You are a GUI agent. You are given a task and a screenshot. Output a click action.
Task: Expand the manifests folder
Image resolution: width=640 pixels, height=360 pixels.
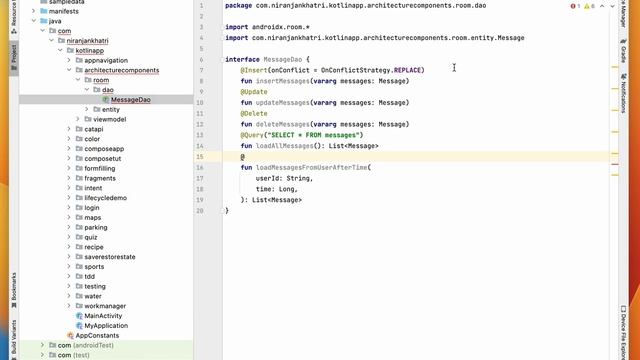coord(34,11)
